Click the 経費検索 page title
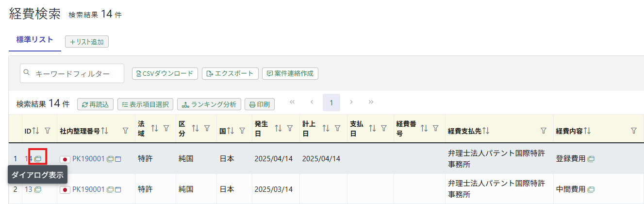 pyautogui.click(x=34, y=14)
